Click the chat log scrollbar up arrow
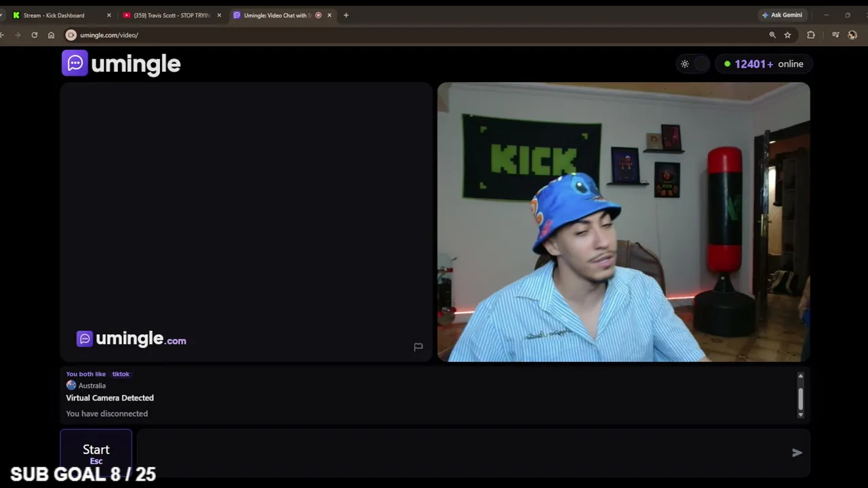 pos(800,375)
